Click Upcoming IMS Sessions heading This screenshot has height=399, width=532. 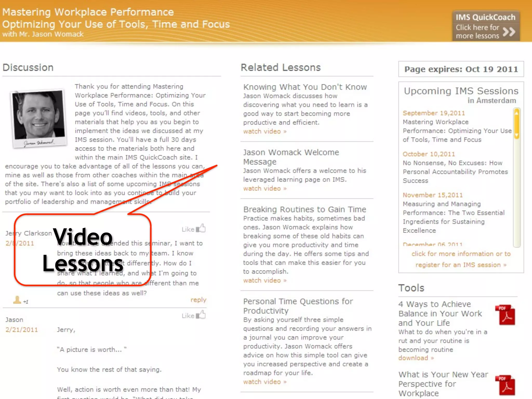[461, 91]
